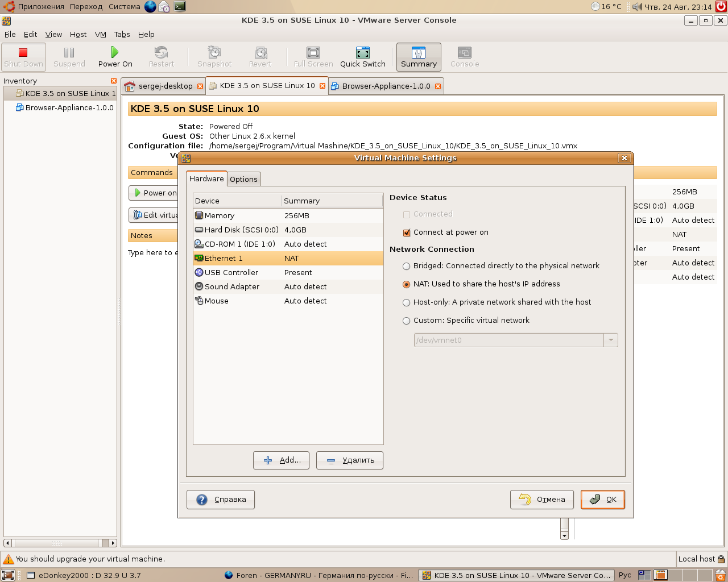
Task: Open the terminal launcher in top panel
Action: click(x=180, y=7)
